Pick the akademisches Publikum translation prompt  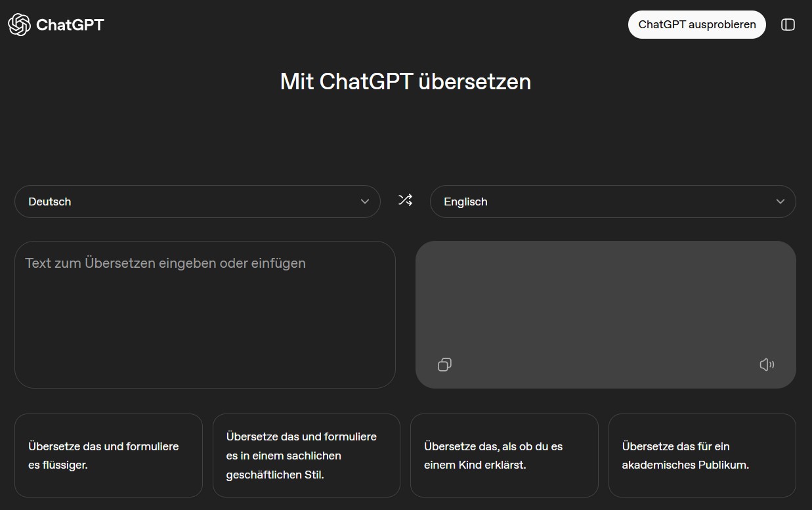702,455
